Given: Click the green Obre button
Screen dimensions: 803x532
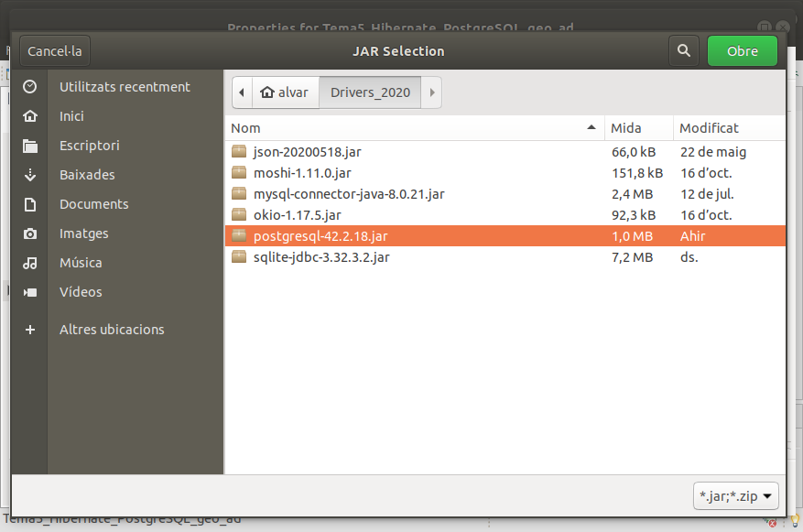Looking at the screenshot, I should [x=743, y=51].
